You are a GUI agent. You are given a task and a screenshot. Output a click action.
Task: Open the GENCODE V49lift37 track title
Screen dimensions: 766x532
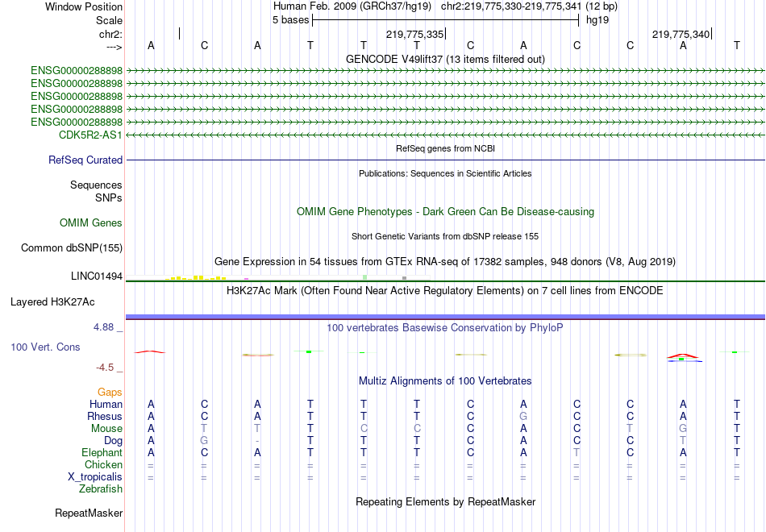(x=445, y=59)
